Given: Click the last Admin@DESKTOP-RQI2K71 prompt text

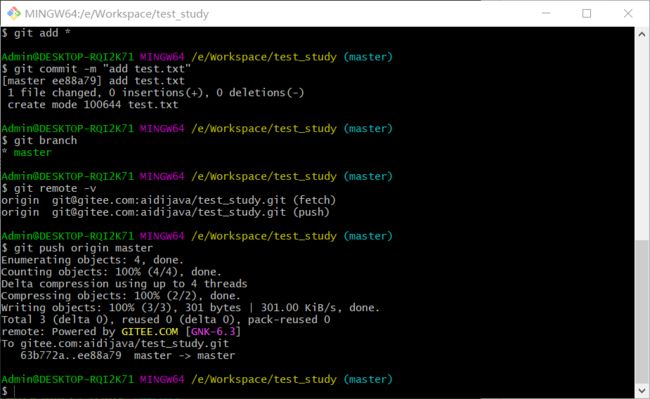Looking at the screenshot, I should point(68,379).
